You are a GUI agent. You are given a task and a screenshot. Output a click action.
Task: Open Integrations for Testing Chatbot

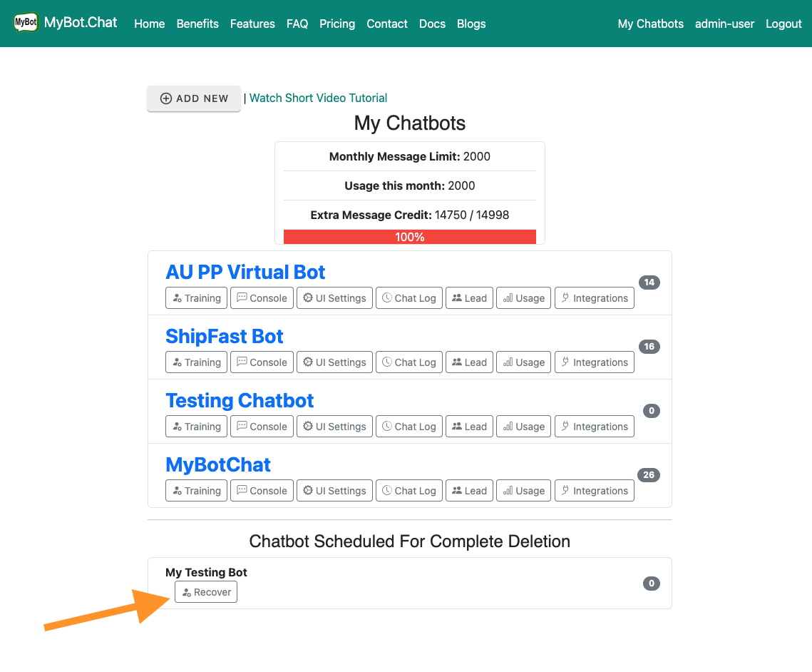coord(595,427)
